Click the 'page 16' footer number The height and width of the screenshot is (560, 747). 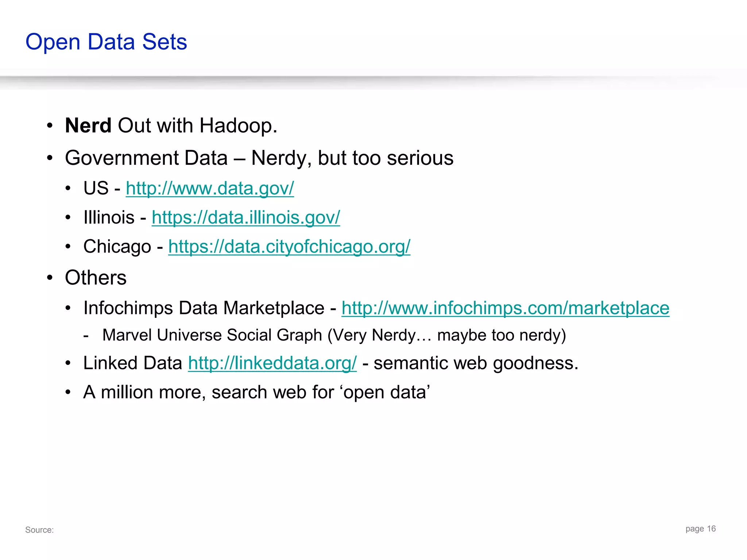701,529
